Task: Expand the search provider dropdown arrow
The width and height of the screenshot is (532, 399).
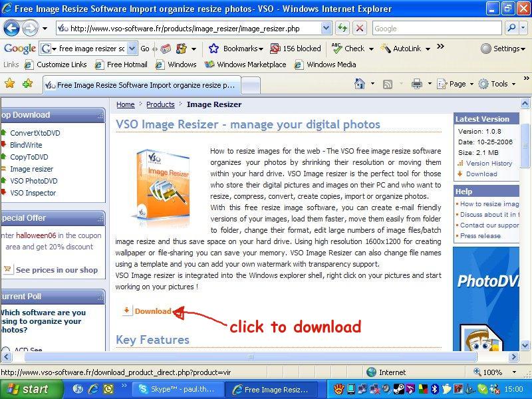Action: [523, 29]
